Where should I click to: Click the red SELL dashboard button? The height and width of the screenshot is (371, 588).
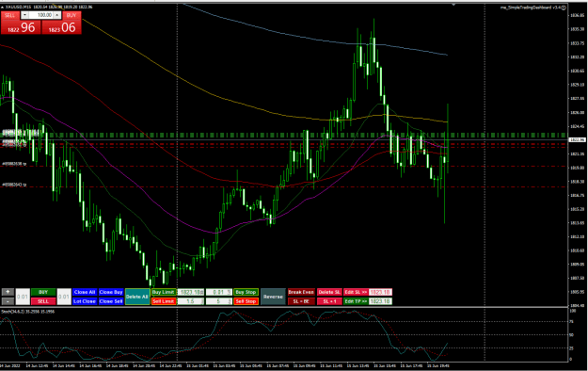coord(43,301)
